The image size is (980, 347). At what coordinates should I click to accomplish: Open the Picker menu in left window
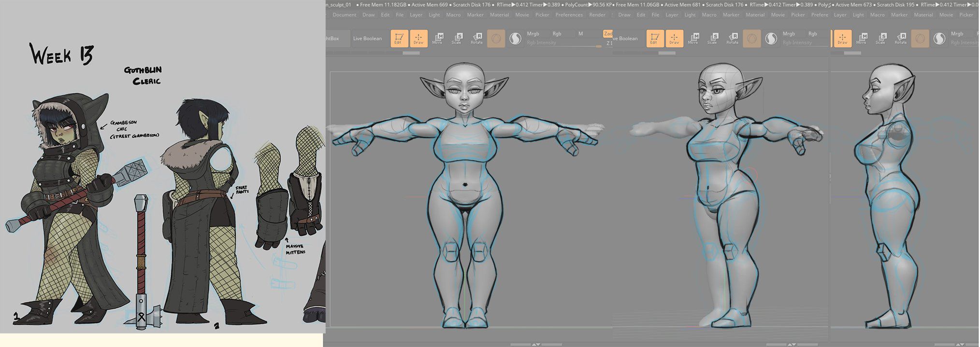click(x=542, y=15)
